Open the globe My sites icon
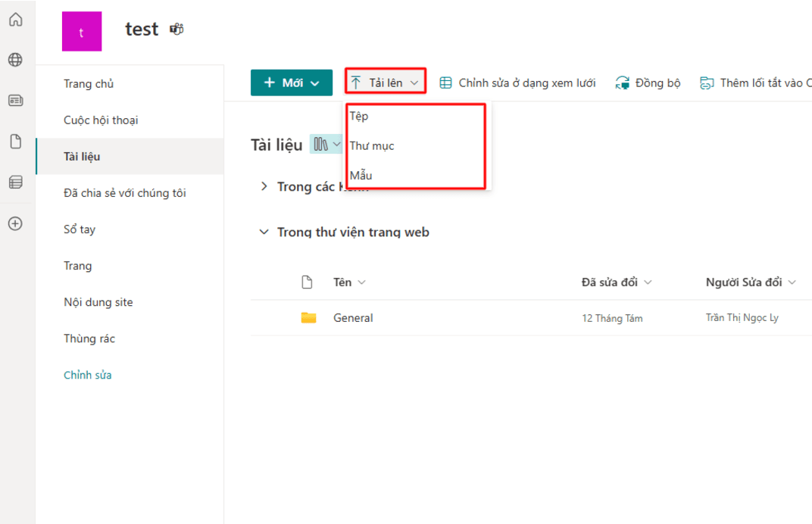This screenshot has height=524, width=812. click(x=16, y=60)
